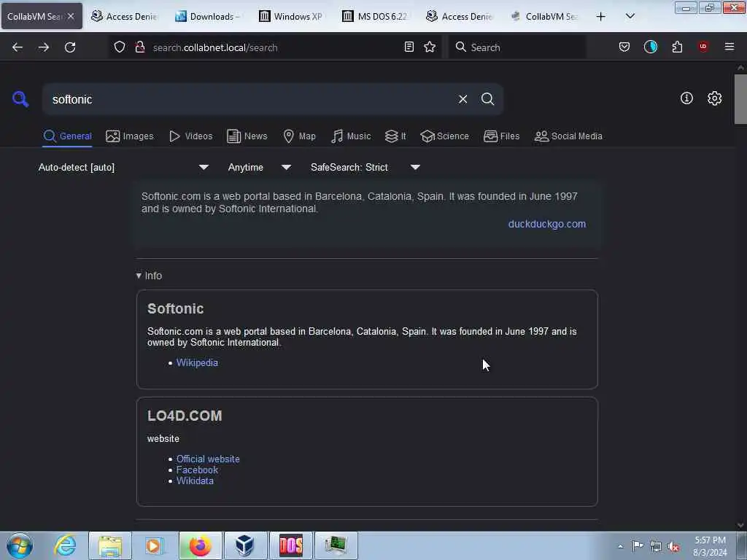Open the DOS application on taskbar
Viewport: 747px width, 560px height.
pos(290,545)
